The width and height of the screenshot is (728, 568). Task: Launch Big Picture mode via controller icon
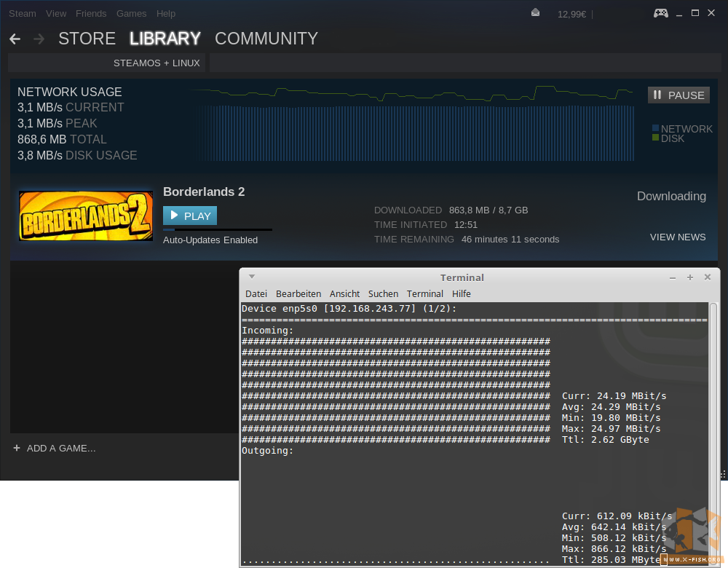[661, 13]
